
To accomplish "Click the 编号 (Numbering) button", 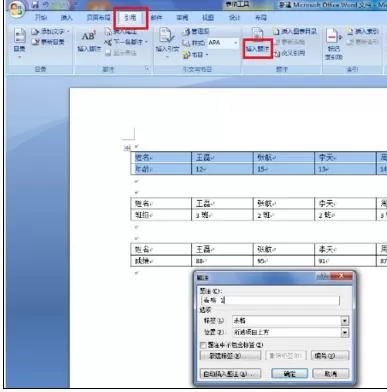I will (330, 356).
